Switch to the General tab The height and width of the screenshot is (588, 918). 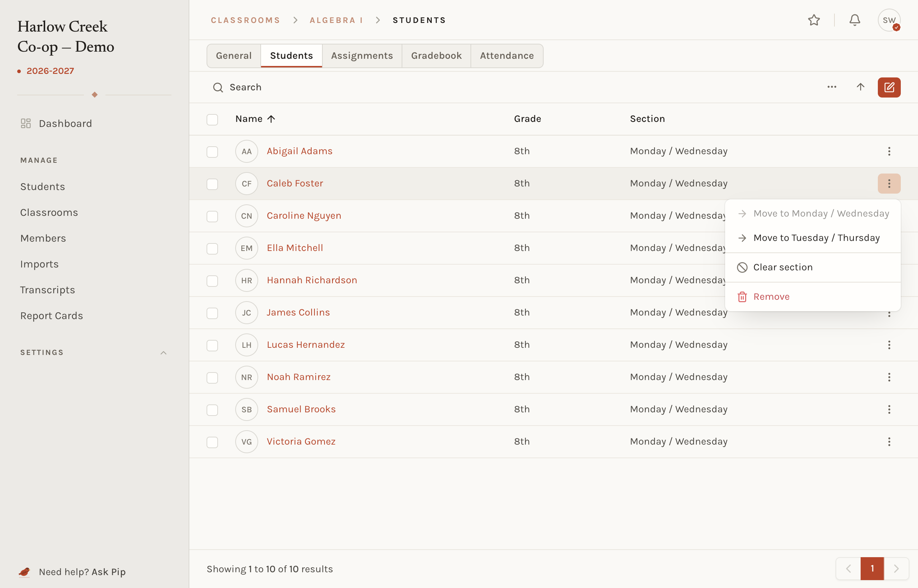click(234, 56)
